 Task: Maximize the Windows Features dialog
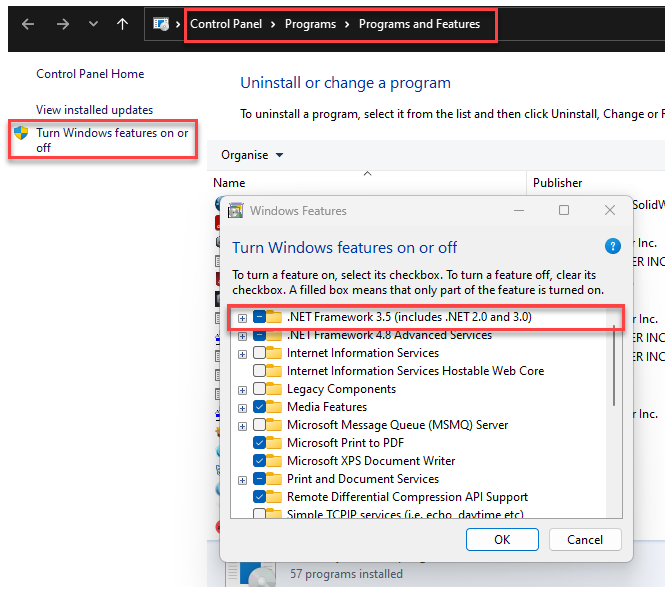click(x=564, y=210)
